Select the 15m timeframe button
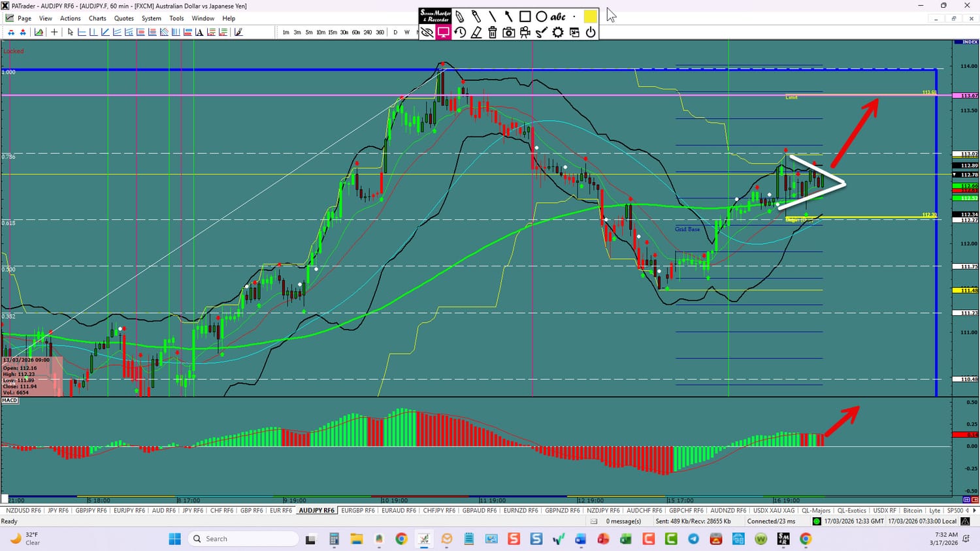The image size is (980, 551). pyautogui.click(x=333, y=32)
